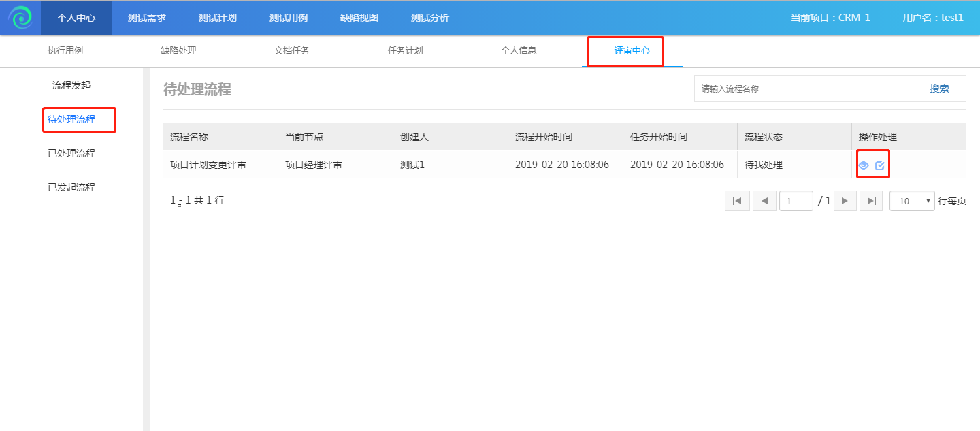Open the 测试需求 top menu
The width and height of the screenshot is (980, 431).
(147, 18)
